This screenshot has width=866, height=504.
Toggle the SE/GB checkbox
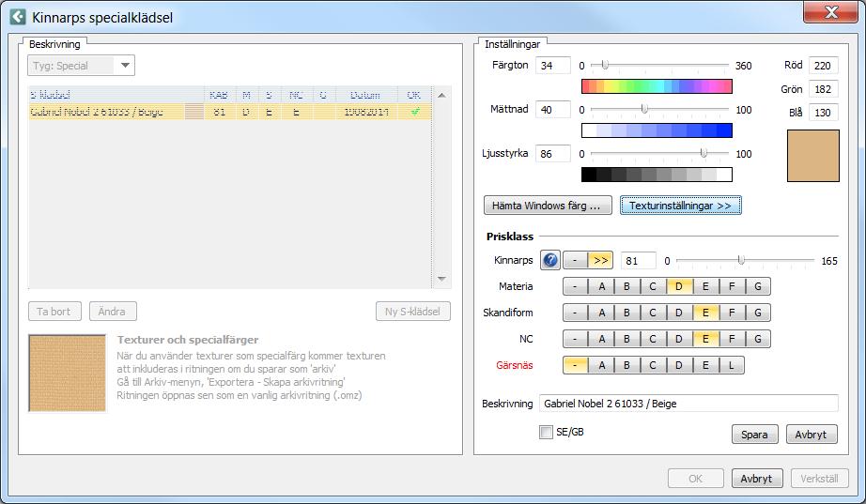(x=546, y=432)
